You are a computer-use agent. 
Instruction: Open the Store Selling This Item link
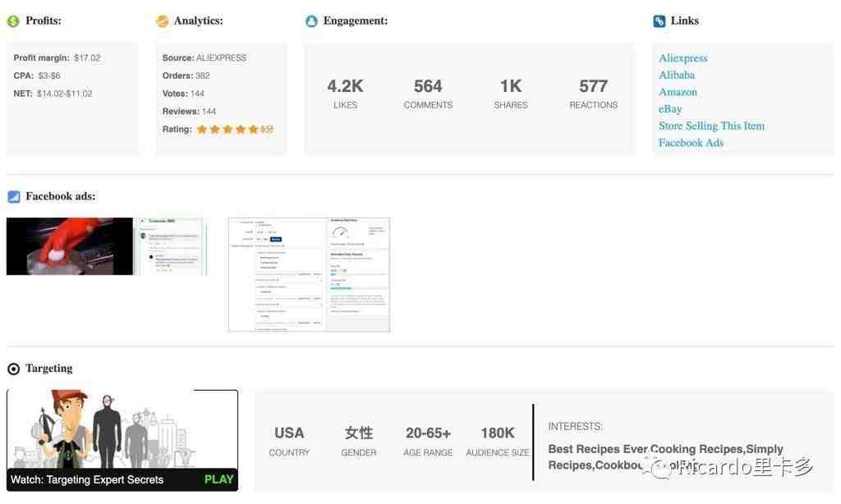[x=712, y=126]
